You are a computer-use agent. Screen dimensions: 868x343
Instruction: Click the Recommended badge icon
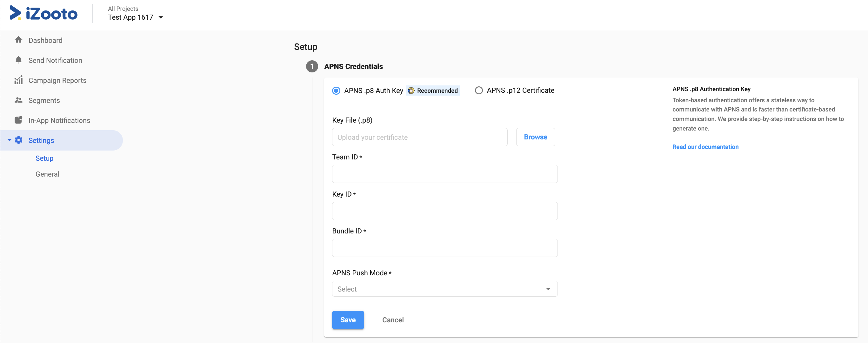(411, 90)
